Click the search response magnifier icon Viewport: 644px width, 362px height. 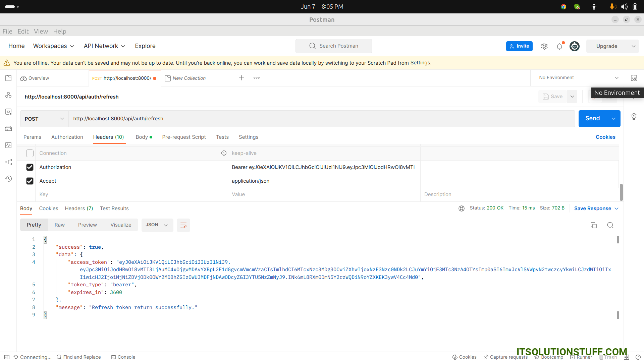click(610, 225)
